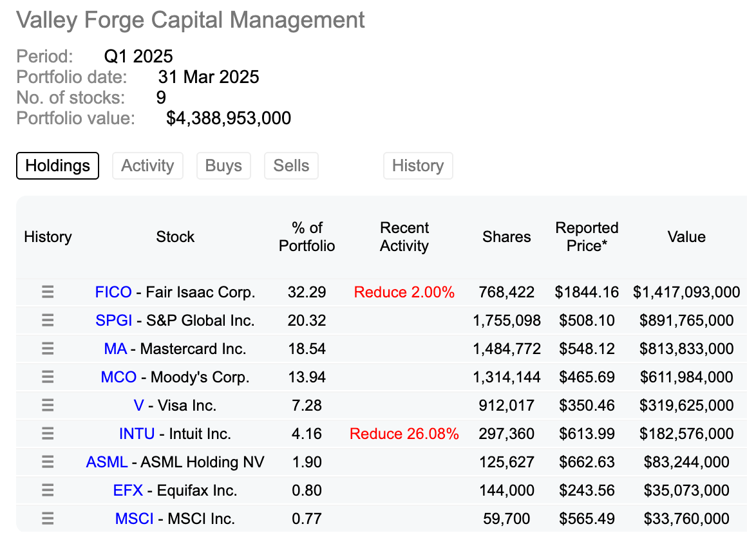Click the Valley Forge Capital Management title
This screenshot has height=542, width=756.
click(x=191, y=21)
